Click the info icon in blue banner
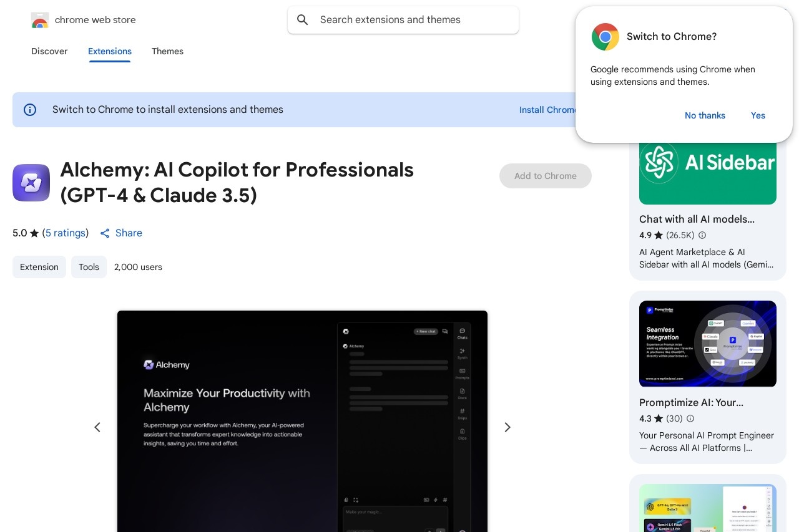Viewport: 799px width, 532px height. point(30,110)
